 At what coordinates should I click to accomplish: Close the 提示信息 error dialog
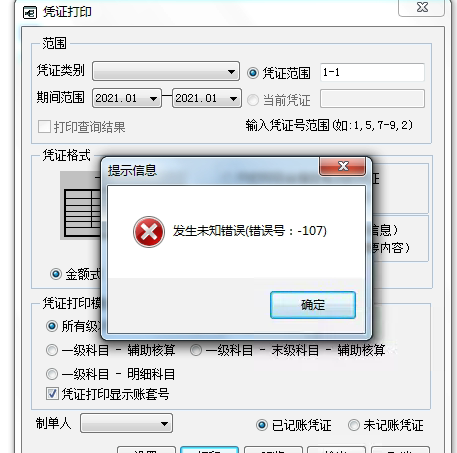tap(342, 166)
